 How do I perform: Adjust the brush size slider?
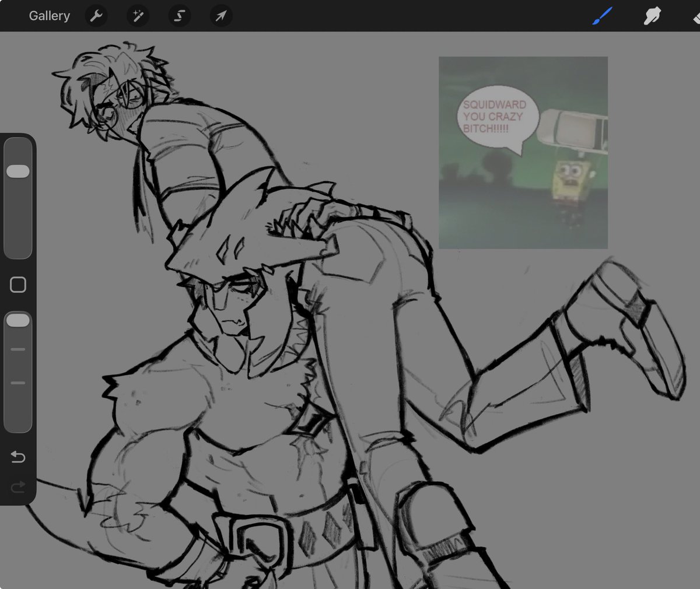18,198
